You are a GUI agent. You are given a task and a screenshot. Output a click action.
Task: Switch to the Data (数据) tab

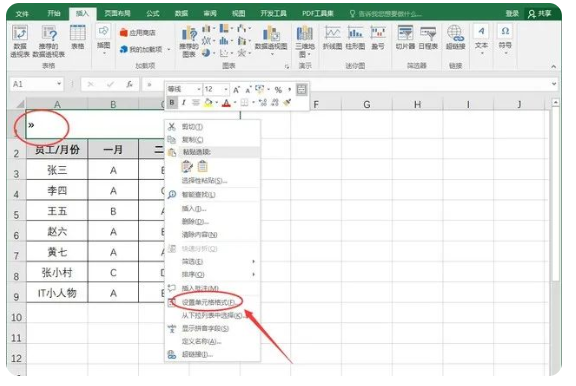(x=181, y=14)
